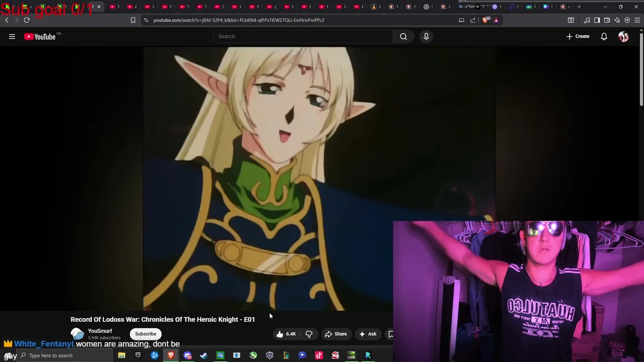View site information icon in address bar
This screenshot has height=362, width=644.
coord(146,20)
